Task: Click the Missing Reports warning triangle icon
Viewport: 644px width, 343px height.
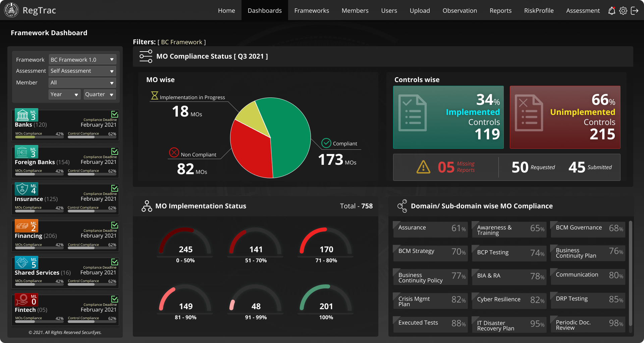Action: point(423,167)
